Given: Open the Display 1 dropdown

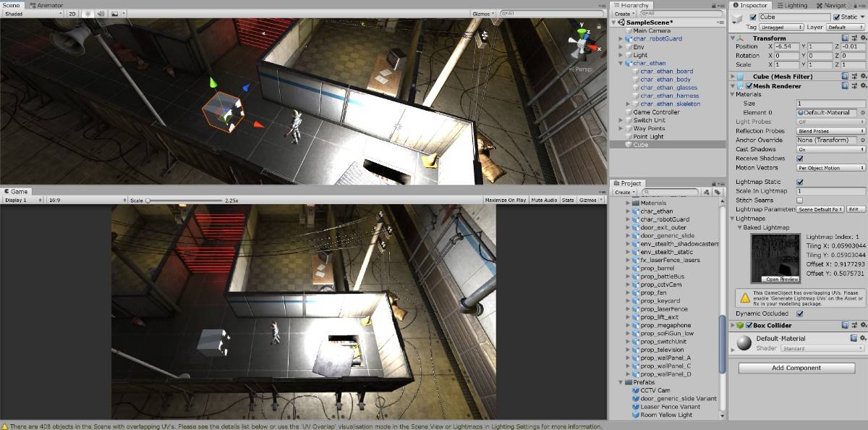Looking at the screenshot, I should point(22,200).
